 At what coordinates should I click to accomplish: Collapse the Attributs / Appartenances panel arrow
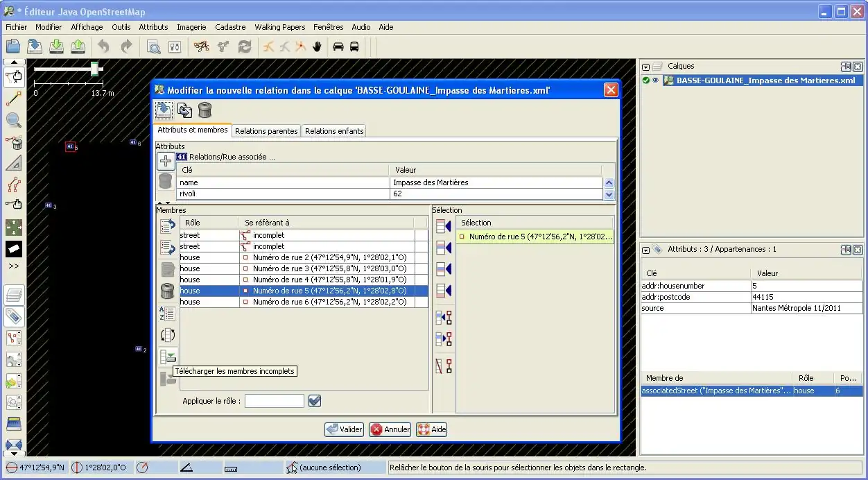click(x=646, y=250)
